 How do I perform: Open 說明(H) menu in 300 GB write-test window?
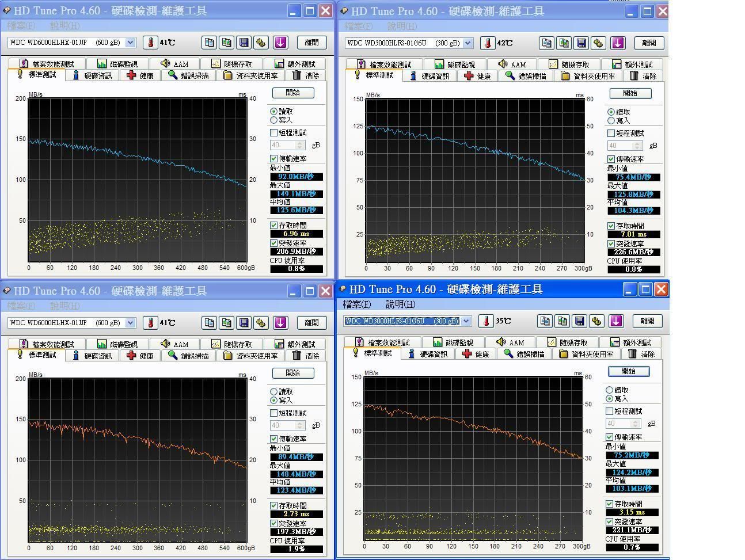tap(401, 304)
